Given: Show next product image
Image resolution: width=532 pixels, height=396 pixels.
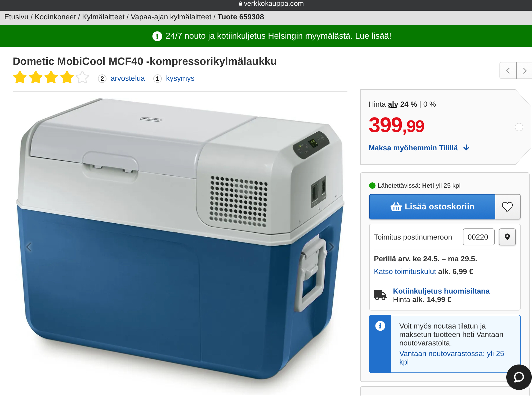Looking at the screenshot, I should (x=331, y=247).
